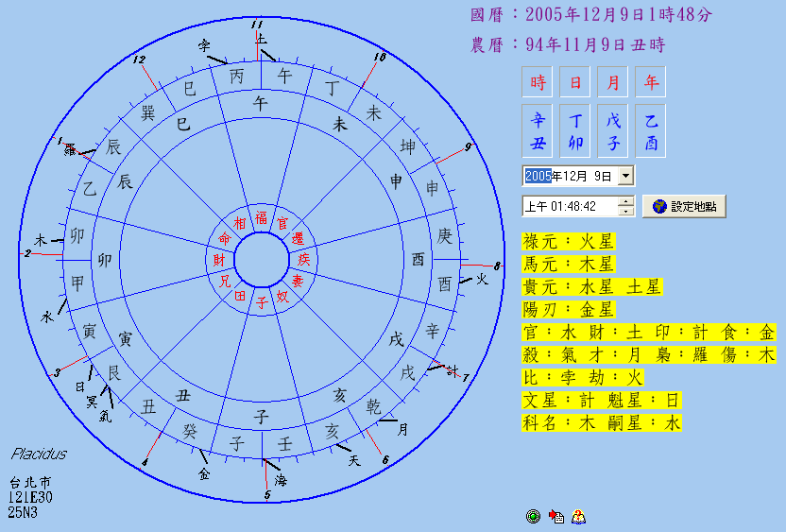Click the 25N3 latitude text
Viewport: 786px width, 532px height.
pyautogui.click(x=23, y=512)
